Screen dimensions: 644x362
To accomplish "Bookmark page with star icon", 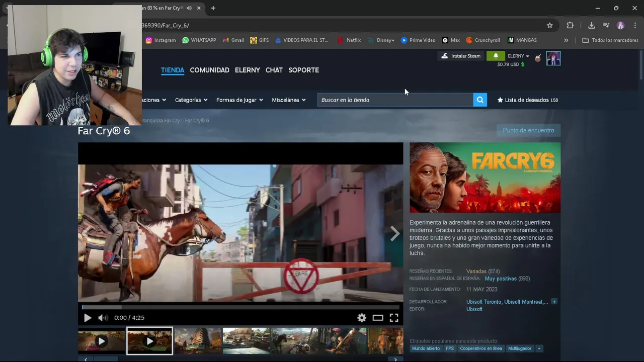I will tap(549, 25).
